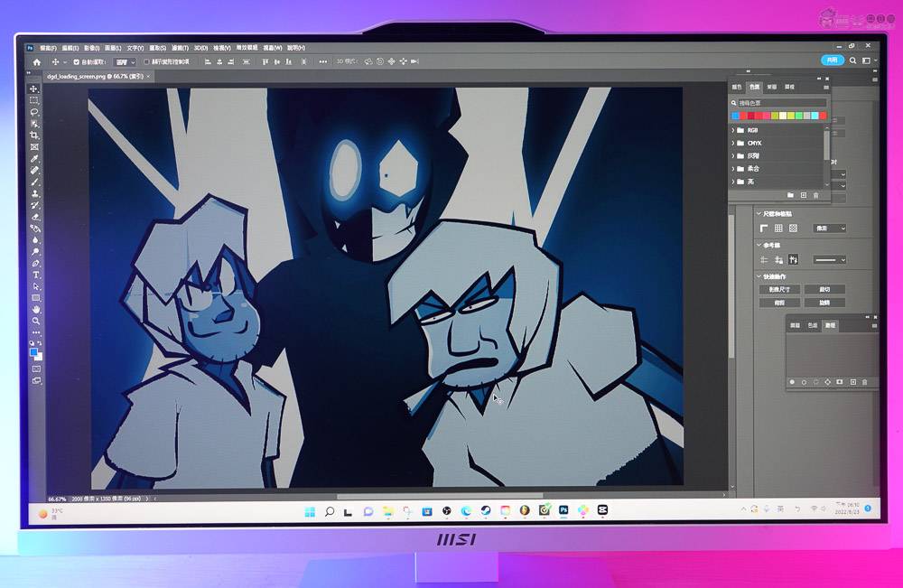Collapse the 參考線 section
The height and width of the screenshot is (588, 903).
759,245
